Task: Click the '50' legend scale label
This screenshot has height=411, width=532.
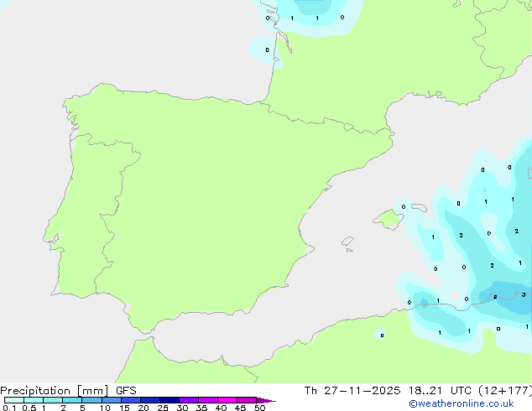Action: [x=259, y=408]
